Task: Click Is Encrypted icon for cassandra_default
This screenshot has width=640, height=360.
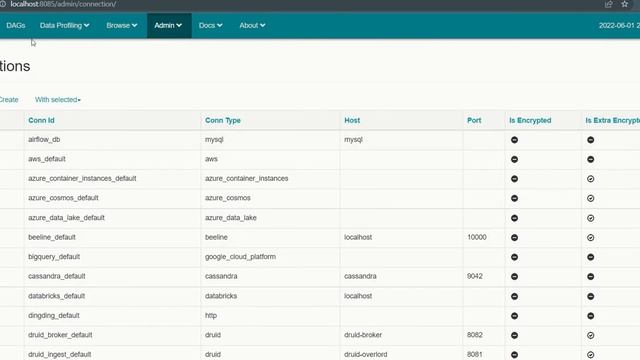Action: click(x=514, y=277)
